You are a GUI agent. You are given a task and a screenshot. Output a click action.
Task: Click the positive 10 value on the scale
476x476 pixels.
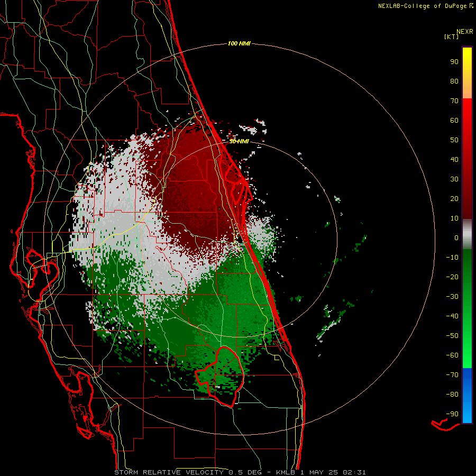pyautogui.click(x=454, y=218)
